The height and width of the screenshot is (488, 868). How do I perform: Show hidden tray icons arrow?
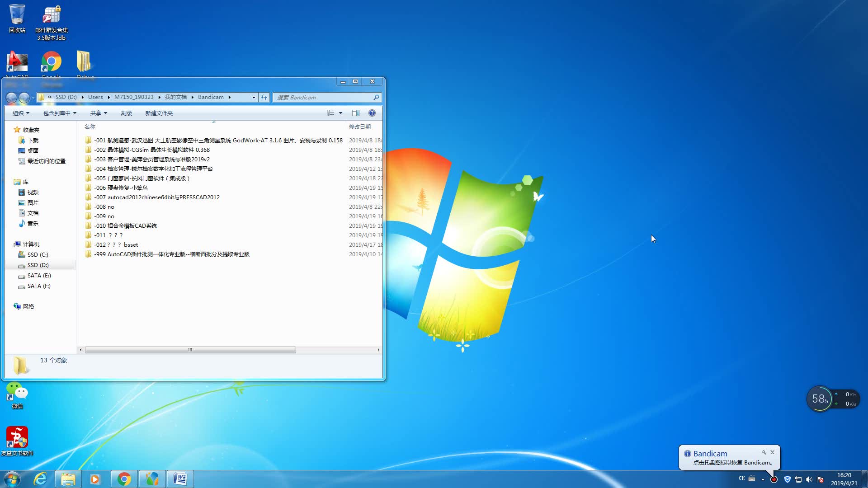(763, 479)
